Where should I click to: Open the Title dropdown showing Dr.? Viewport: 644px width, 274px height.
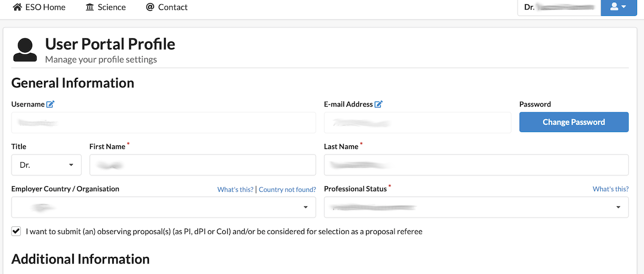pyautogui.click(x=46, y=165)
